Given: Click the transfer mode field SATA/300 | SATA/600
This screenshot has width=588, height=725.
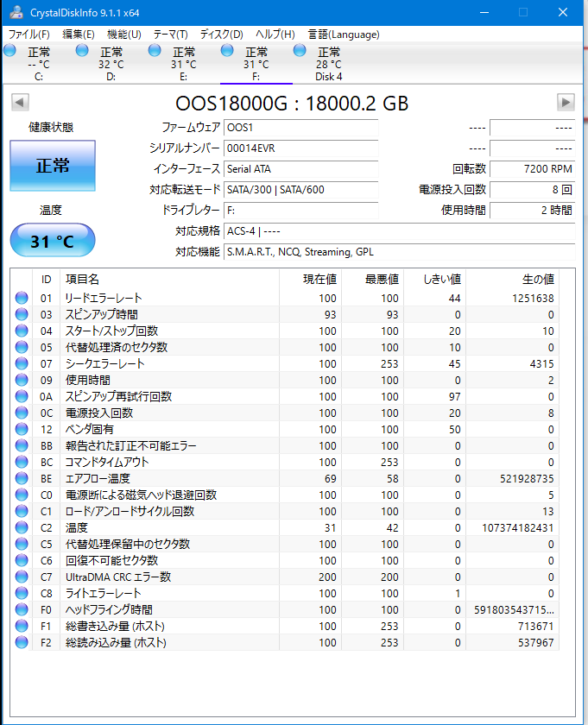Looking at the screenshot, I should tap(301, 190).
